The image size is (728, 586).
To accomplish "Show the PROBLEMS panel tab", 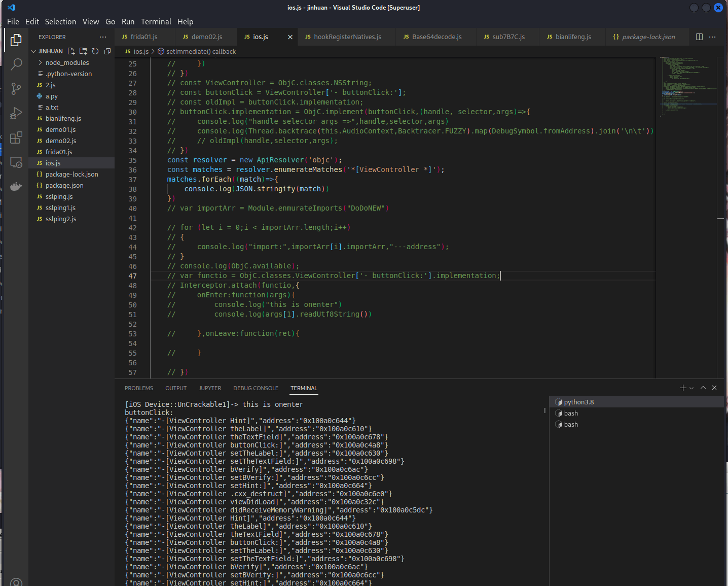I will pyautogui.click(x=139, y=388).
